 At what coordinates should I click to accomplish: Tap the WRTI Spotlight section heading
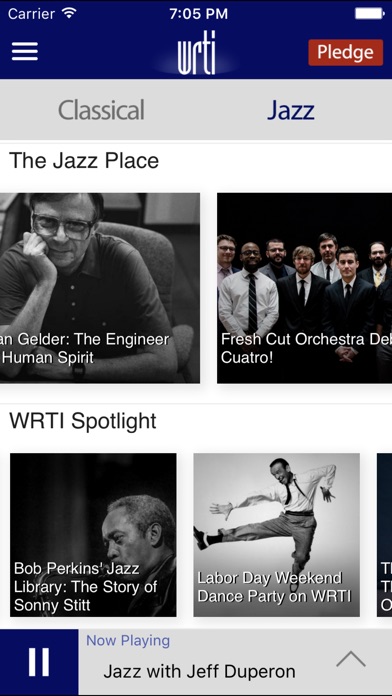[x=83, y=421]
